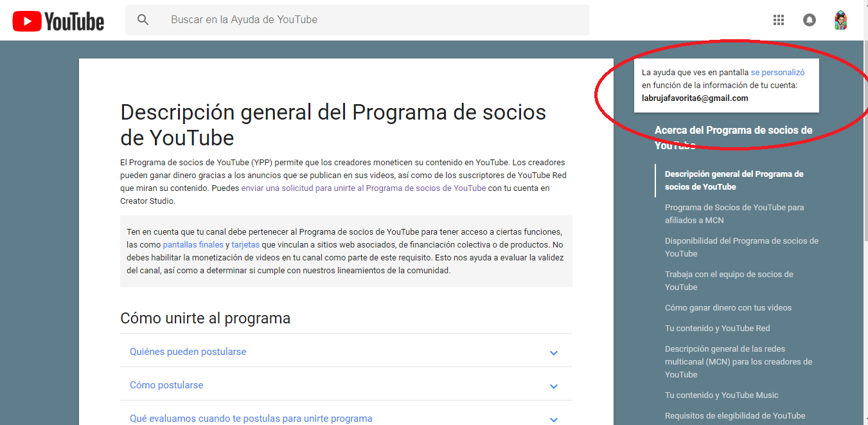Image resolution: width=868 pixels, height=425 pixels.
Task: Follow enviar una solicitud para unirte link
Action: (x=364, y=188)
